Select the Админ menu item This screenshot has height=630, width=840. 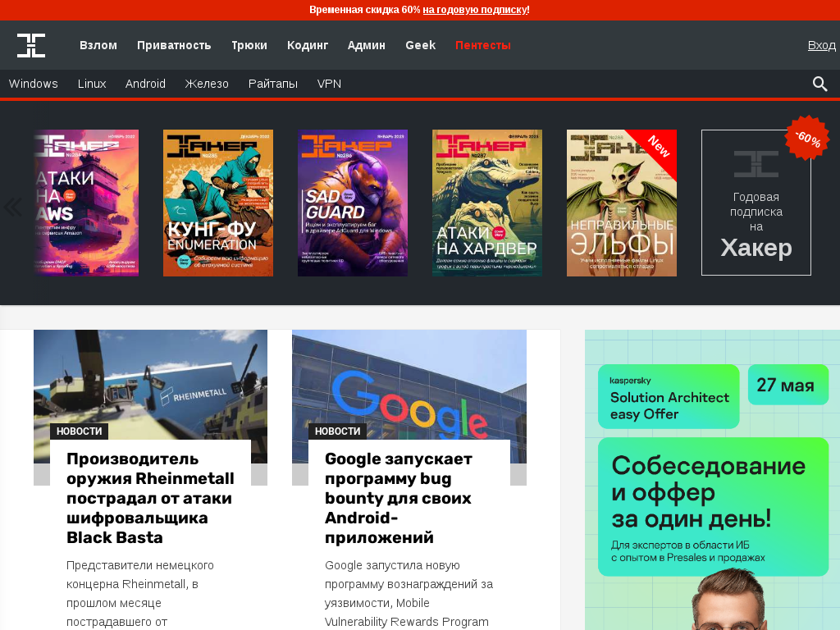coord(367,45)
